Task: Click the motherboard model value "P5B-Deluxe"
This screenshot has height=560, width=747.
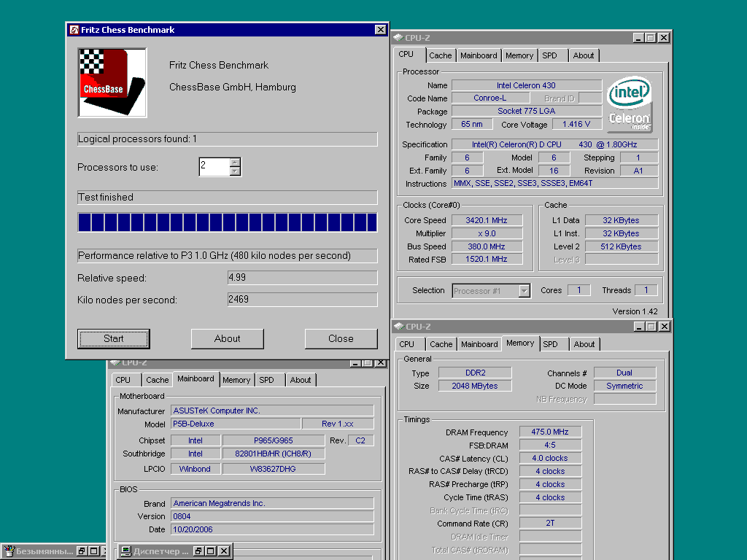Action: tap(236, 424)
